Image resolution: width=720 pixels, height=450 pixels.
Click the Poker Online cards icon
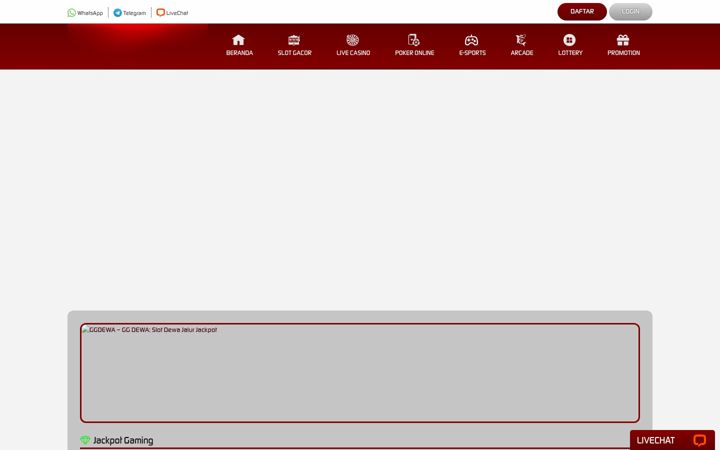tap(414, 40)
